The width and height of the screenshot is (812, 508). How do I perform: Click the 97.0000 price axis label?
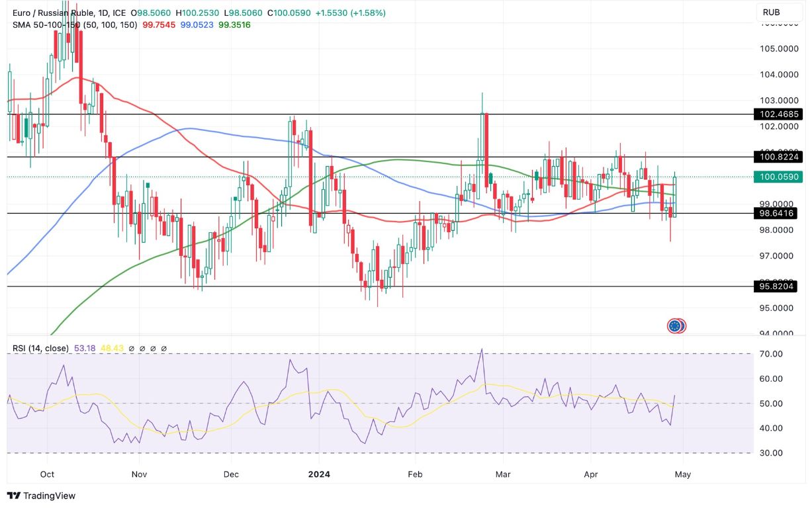[777, 256]
